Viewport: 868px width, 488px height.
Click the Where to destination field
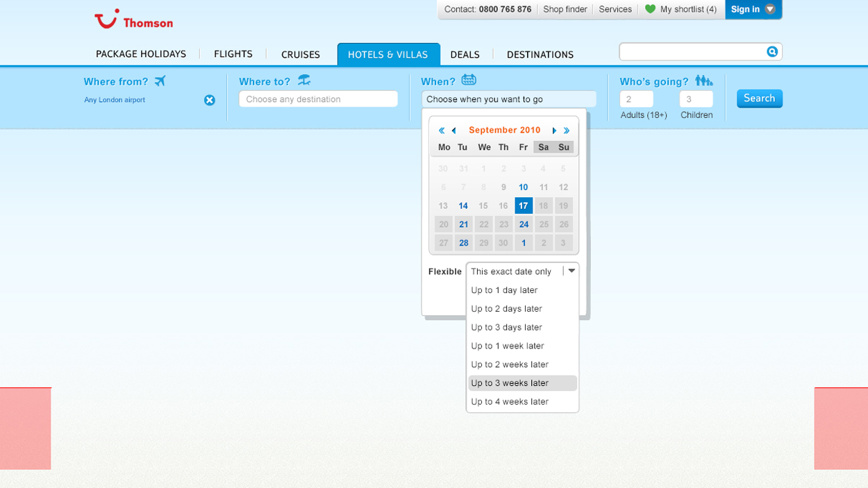(318, 99)
